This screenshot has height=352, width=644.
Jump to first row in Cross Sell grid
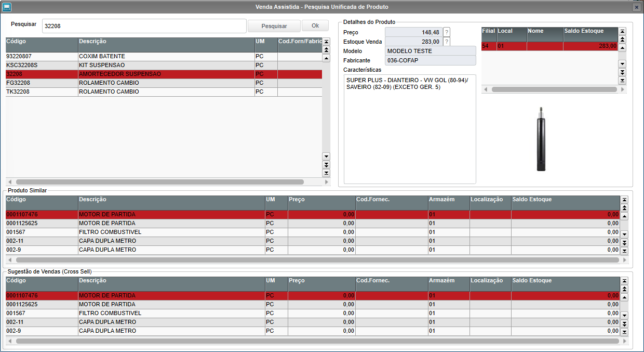point(624,281)
